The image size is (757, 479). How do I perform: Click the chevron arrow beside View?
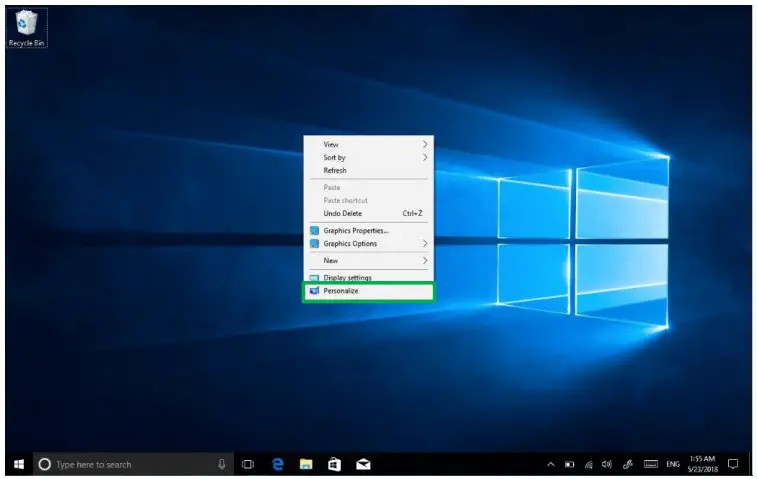point(425,144)
